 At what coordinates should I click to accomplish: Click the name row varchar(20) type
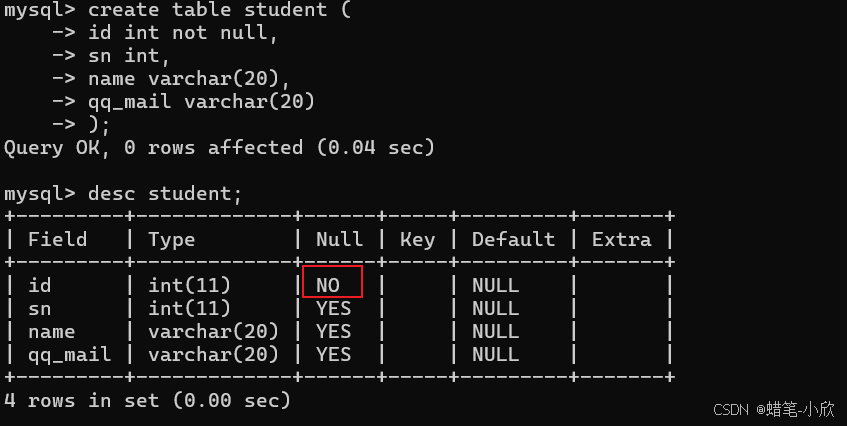tap(213, 332)
